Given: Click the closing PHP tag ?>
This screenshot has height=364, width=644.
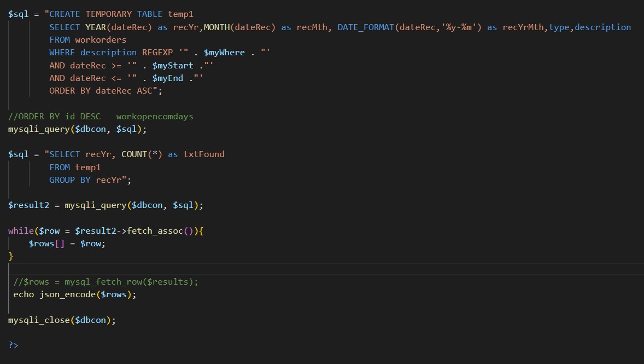Looking at the screenshot, I should pyautogui.click(x=13, y=345).
